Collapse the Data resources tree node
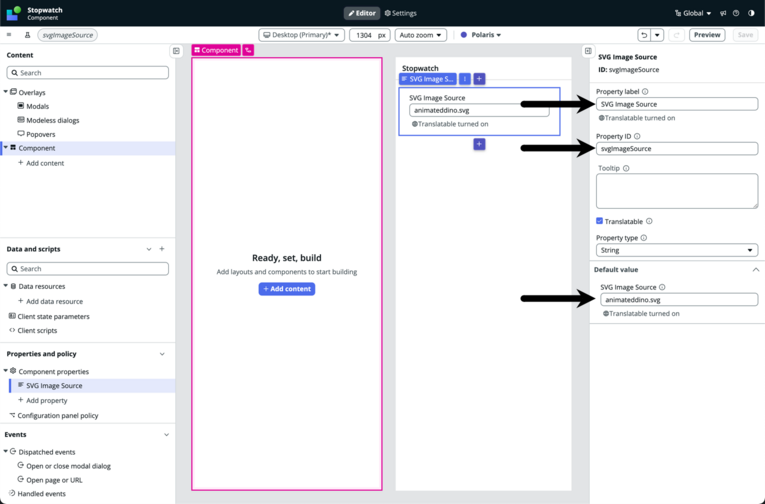This screenshot has width=765, height=504. point(5,286)
